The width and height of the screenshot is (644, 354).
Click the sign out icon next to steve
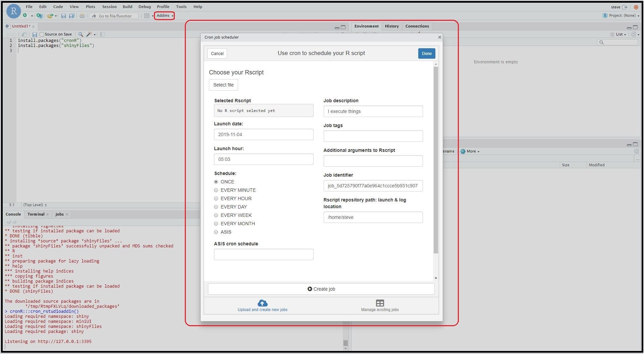coord(625,7)
